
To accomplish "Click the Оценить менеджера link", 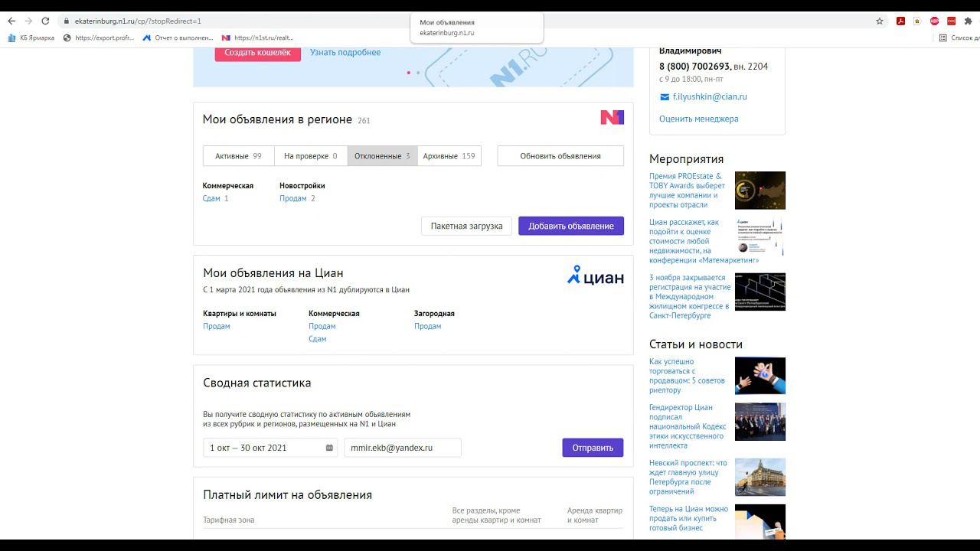I will pyautogui.click(x=699, y=119).
